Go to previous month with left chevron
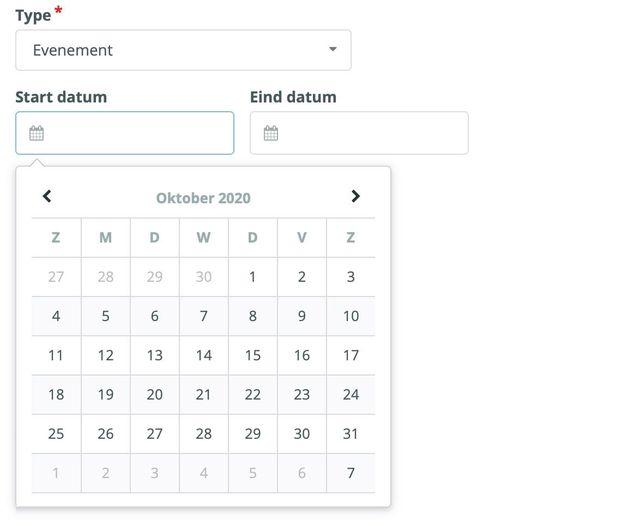Viewport: 640px width, 526px height. pyautogui.click(x=47, y=196)
